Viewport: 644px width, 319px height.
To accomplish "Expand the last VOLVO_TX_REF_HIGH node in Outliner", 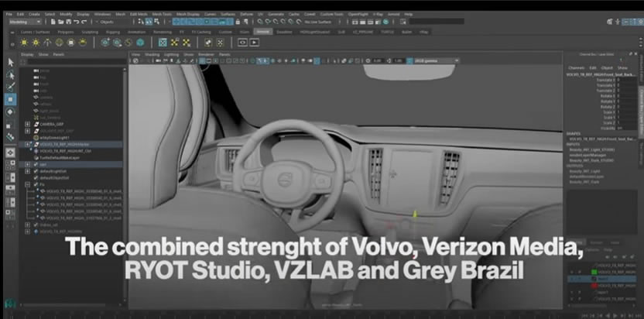I will click(x=27, y=232).
